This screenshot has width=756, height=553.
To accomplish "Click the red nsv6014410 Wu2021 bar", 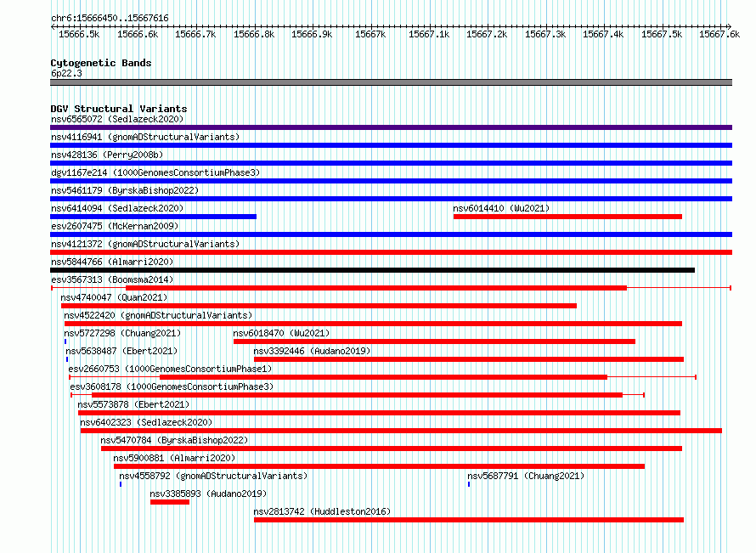I will click(568, 217).
